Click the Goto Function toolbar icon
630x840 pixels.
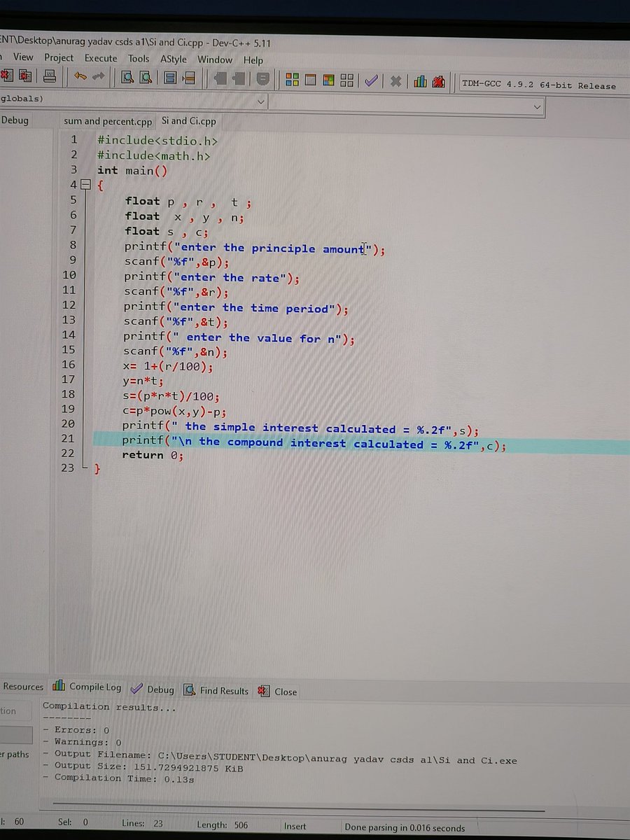tap(169, 78)
